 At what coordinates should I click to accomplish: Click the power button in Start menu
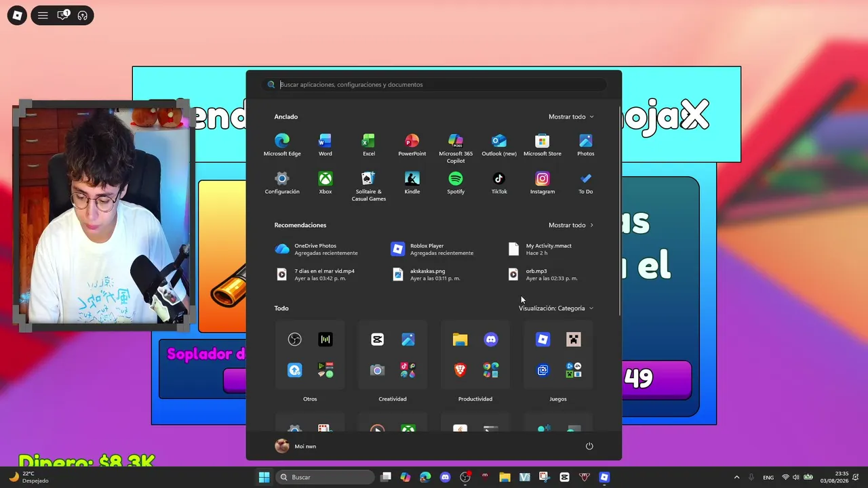pyautogui.click(x=589, y=446)
